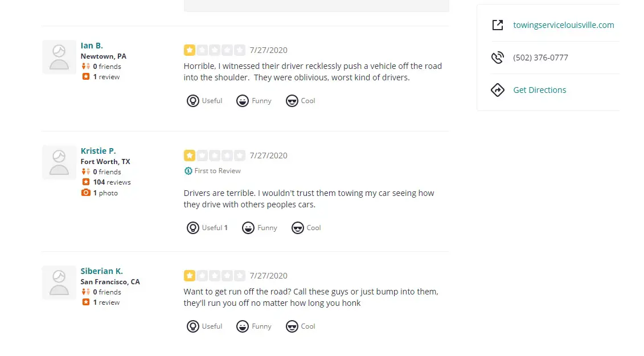This screenshot has height=356, width=644.
Task: Click the phone call icon
Action: click(x=497, y=58)
